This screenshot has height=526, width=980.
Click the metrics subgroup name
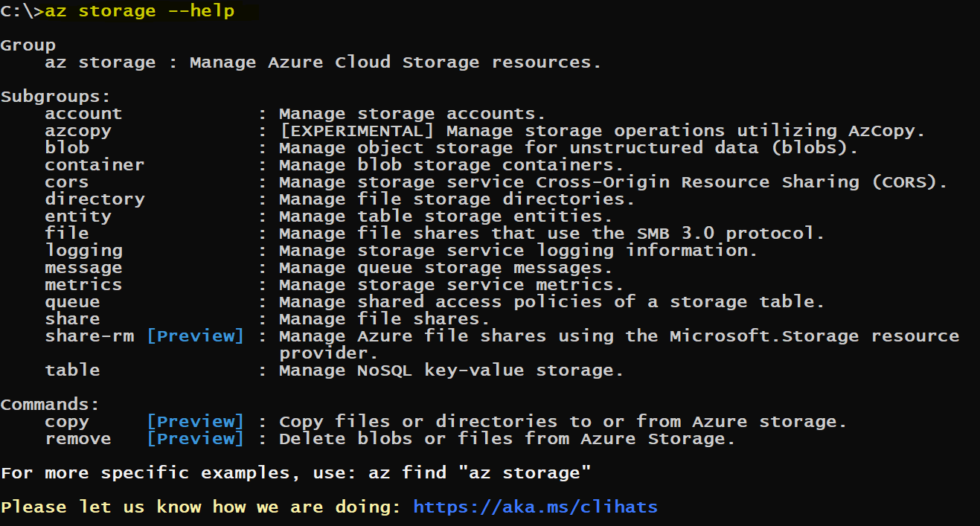[83, 284]
